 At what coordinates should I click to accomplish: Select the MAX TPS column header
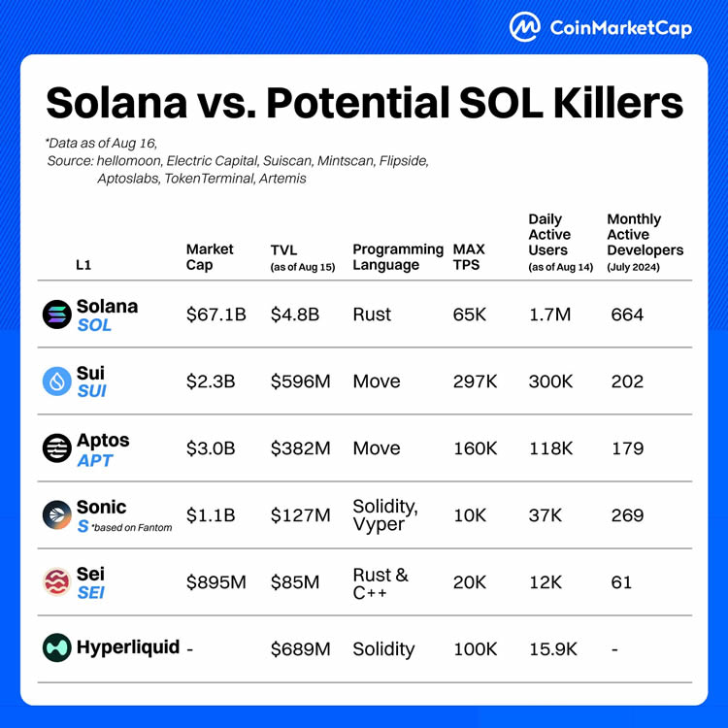[x=469, y=257]
